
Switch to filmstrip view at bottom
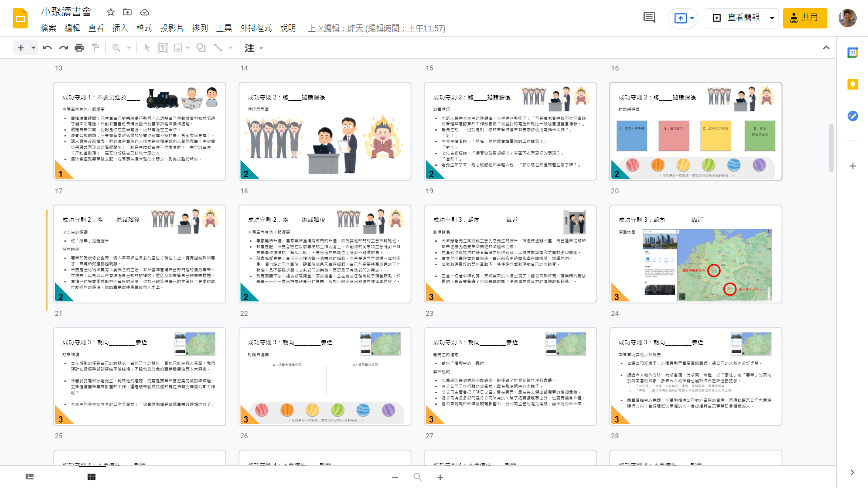[30, 477]
